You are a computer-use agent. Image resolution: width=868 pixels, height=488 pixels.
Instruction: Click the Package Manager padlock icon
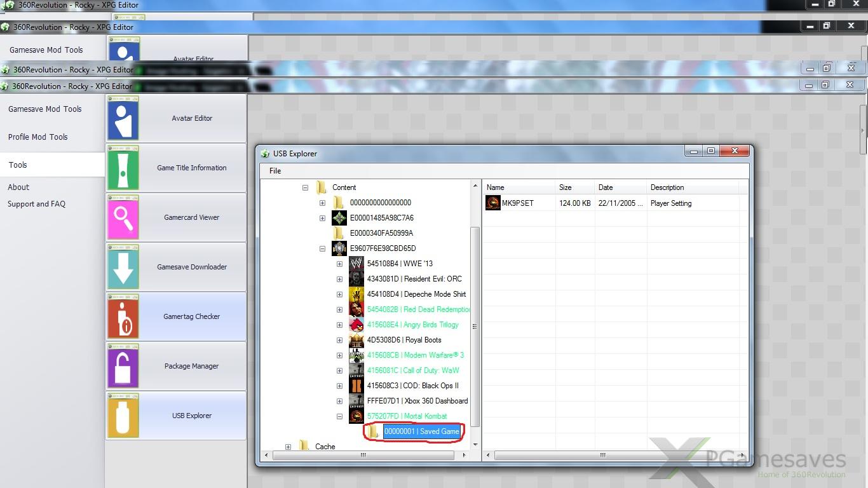pos(123,366)
